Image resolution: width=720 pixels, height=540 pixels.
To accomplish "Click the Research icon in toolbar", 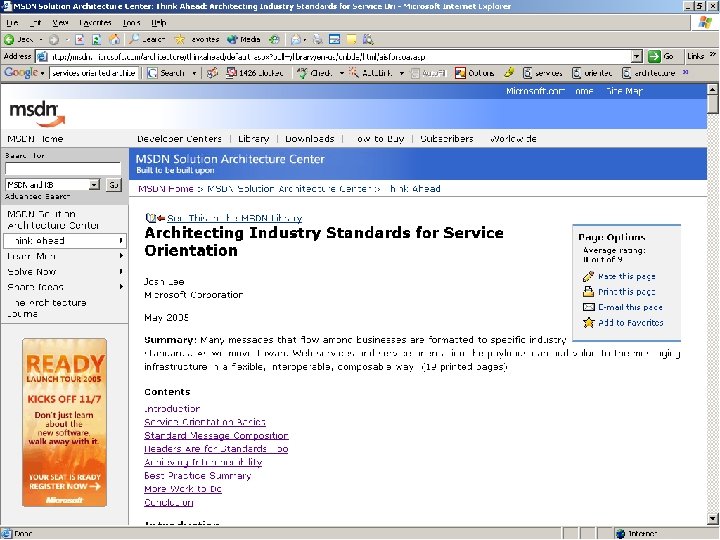I will point(368,39).
